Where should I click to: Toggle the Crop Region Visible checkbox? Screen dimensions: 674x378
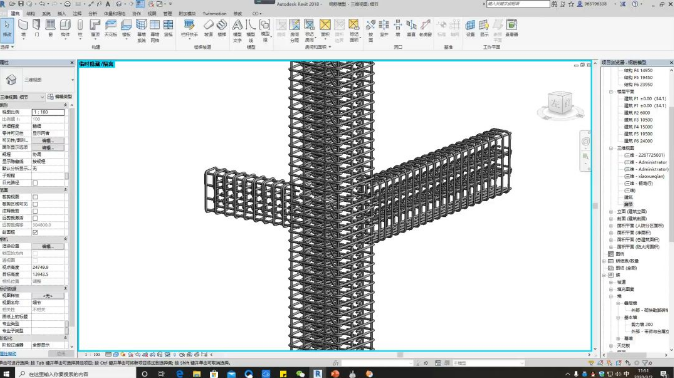pos(35,204)
